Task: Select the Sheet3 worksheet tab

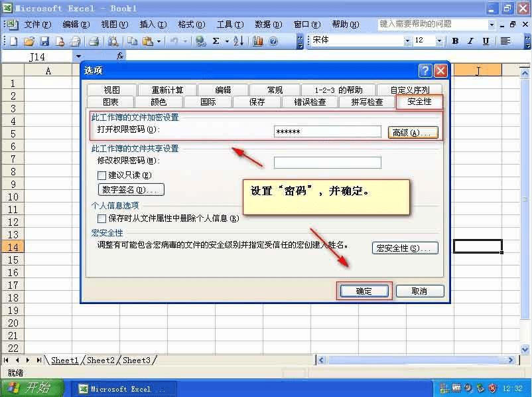Action: click(137, 360)
